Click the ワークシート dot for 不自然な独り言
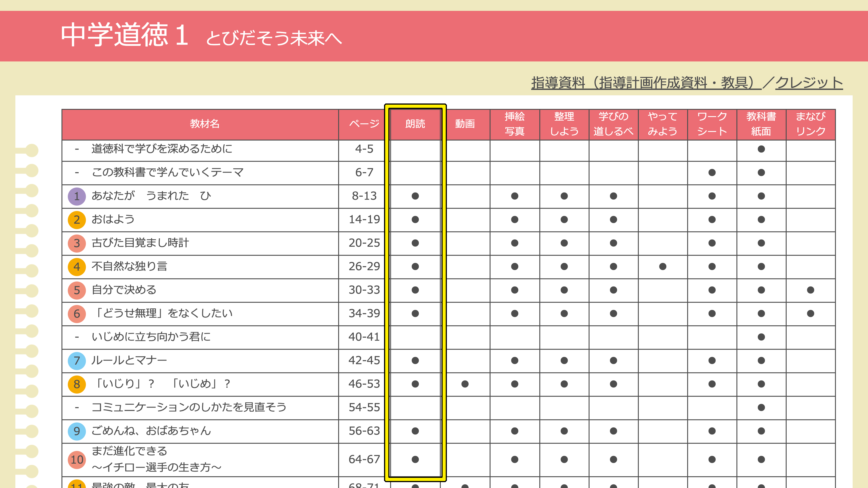Viewport: 868px width, 488px height. point(712,267)
